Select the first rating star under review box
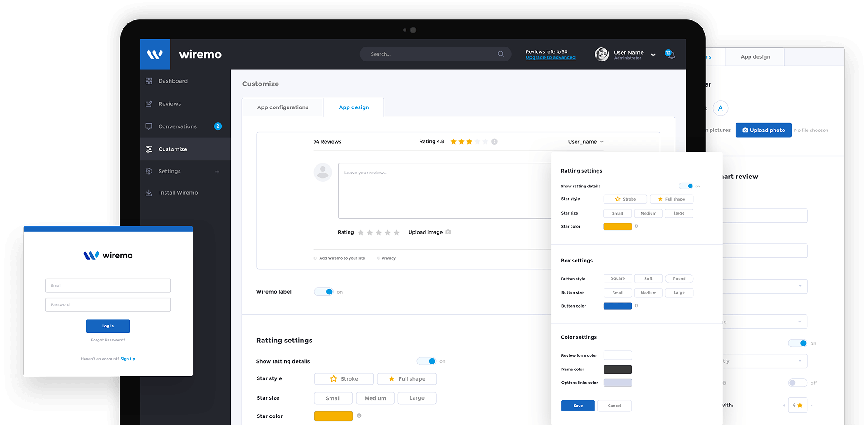 (361, 233)
